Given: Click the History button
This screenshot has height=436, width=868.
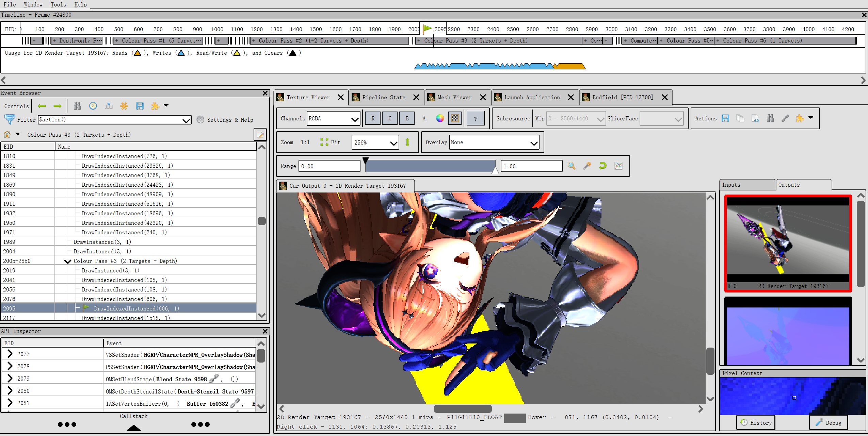Looking at the screenshot, I should (756, 422).
